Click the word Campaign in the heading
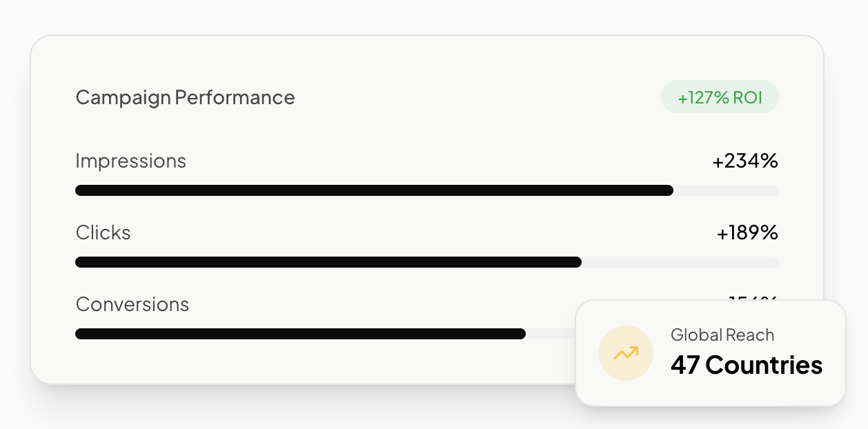Image resolution: width=868 pixels, height=429 pixels. 123,98
